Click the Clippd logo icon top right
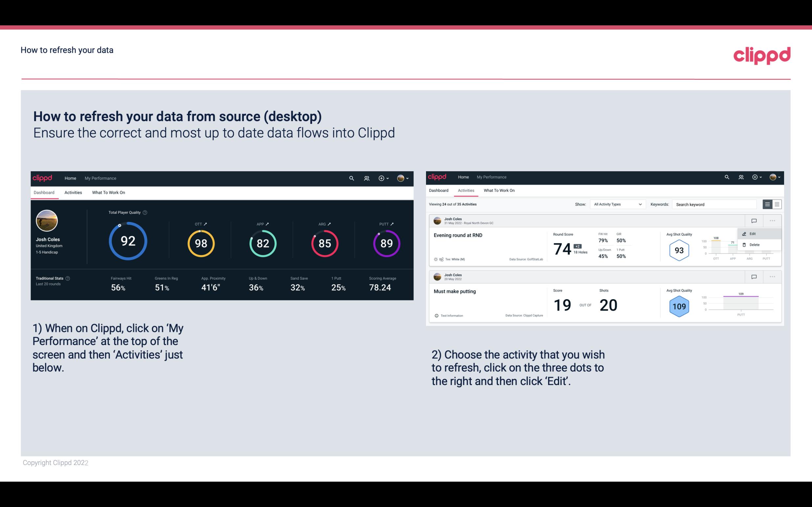The image size is (812, 507). (x=762, y=55)
